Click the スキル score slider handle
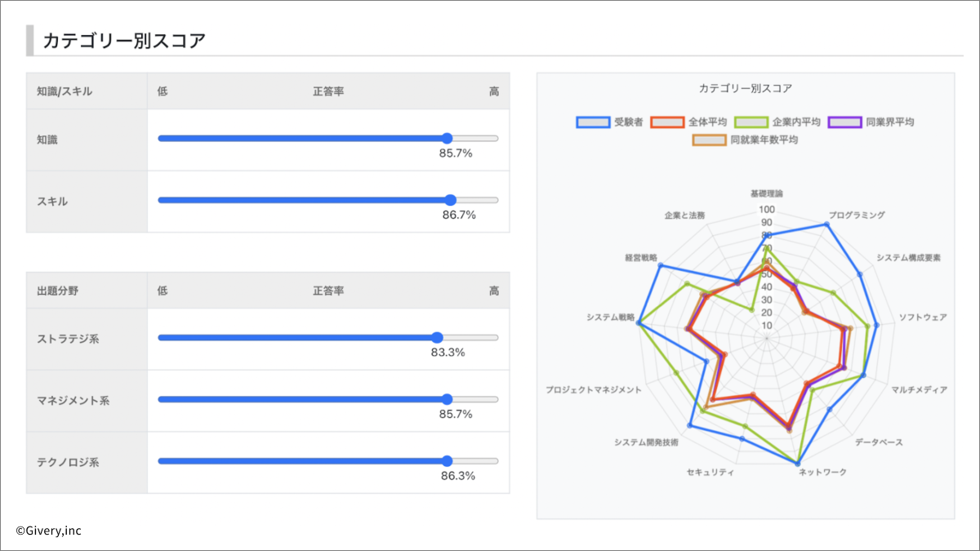The image size is (980, 551). tap(451, 200)
